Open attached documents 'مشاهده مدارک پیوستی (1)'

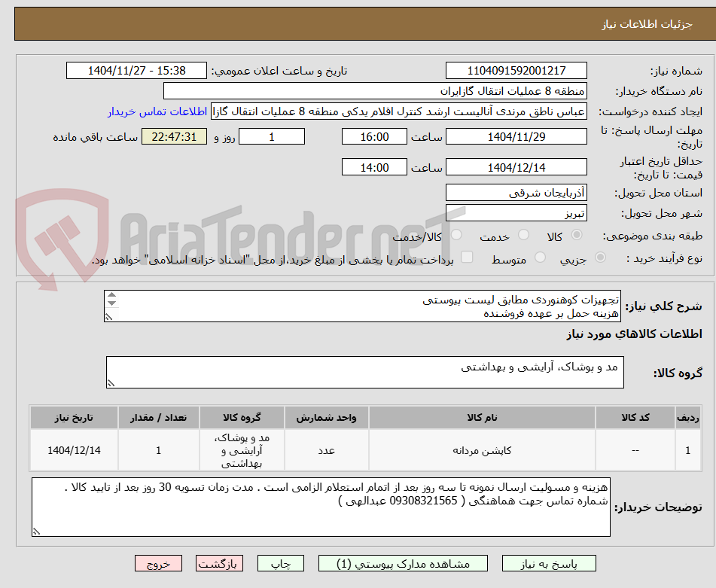tap(403, 563)
